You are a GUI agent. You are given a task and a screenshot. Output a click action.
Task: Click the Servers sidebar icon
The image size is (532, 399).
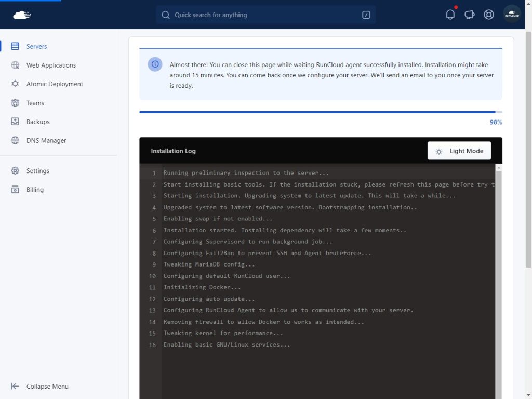[15, 46]
